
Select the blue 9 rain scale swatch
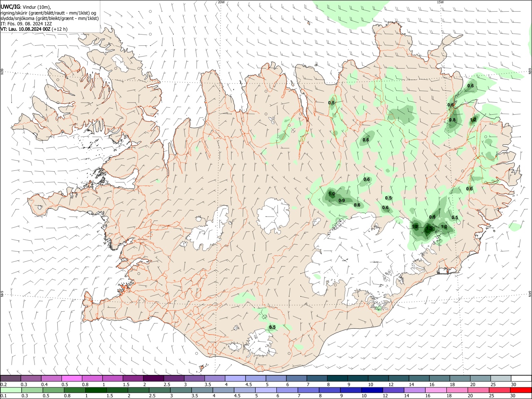351,390
